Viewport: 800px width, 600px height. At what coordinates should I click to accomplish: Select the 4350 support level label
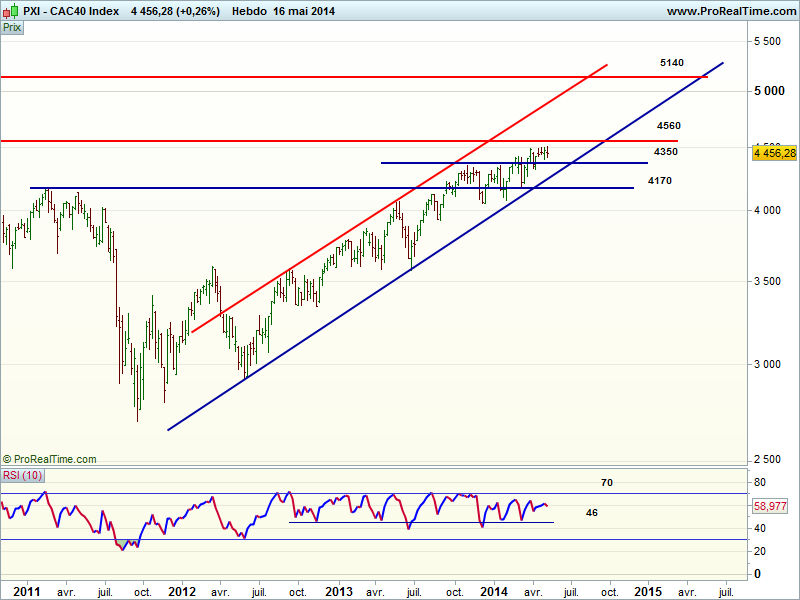point(665,151)
